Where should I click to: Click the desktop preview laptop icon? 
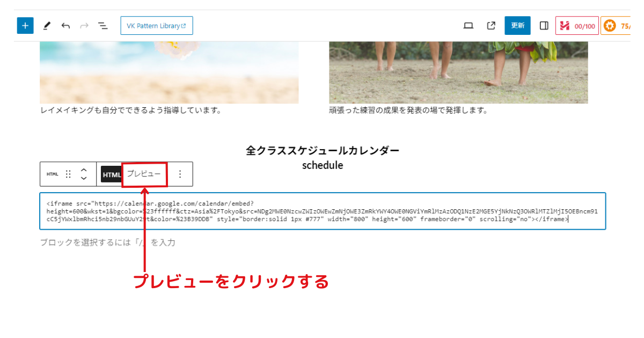pyautogui.click(x=468, y=25)
